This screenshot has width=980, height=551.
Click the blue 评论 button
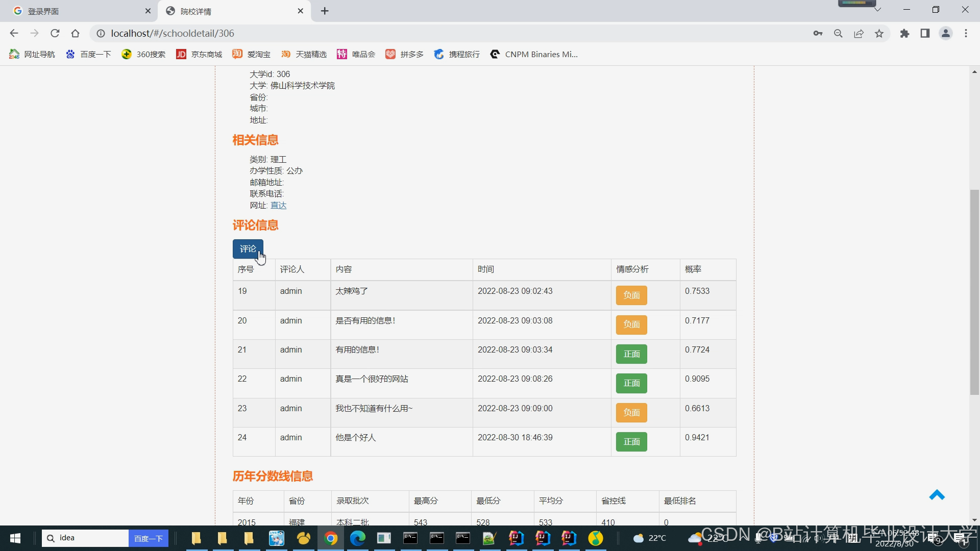(x=248, y=249)
